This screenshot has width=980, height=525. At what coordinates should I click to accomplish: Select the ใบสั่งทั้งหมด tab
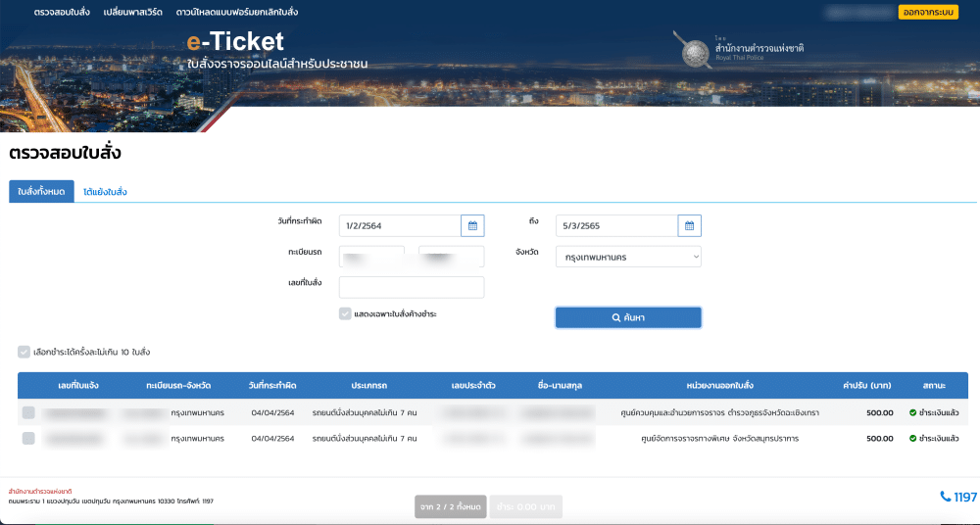coord(41,191)
